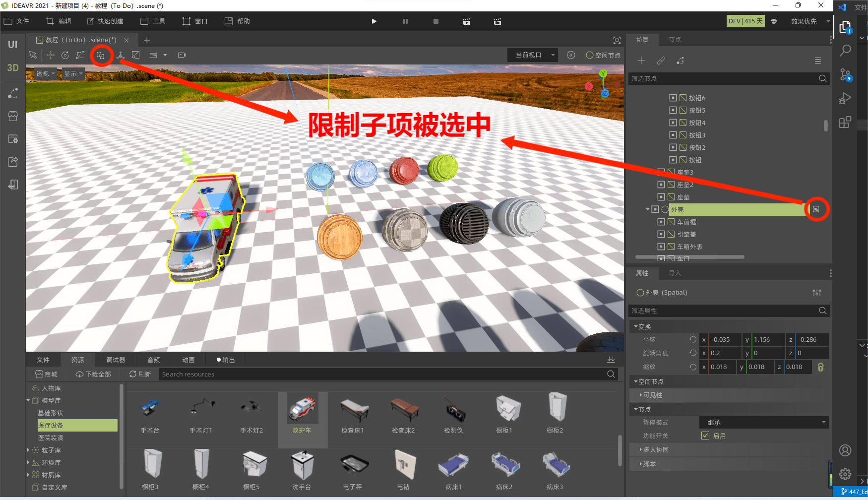Toggle 启用 function switch checkbox
The image size is (868, 500).
point(705,436)
